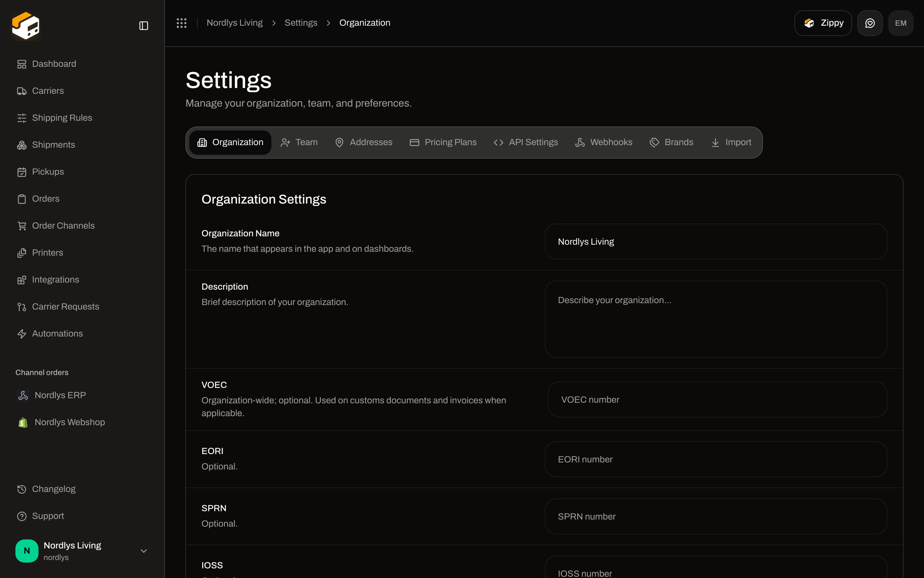Open the Pricing Plans tab

click(x=443, y=143)
